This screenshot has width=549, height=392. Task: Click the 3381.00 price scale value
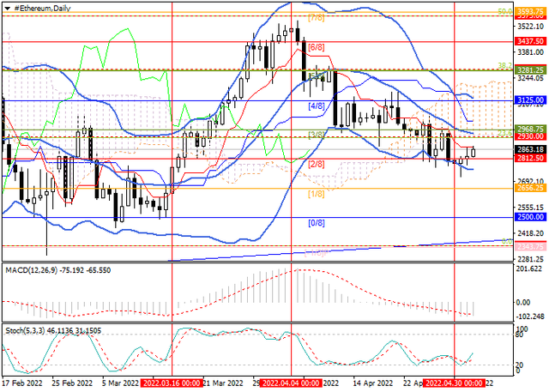pos(531,52)
